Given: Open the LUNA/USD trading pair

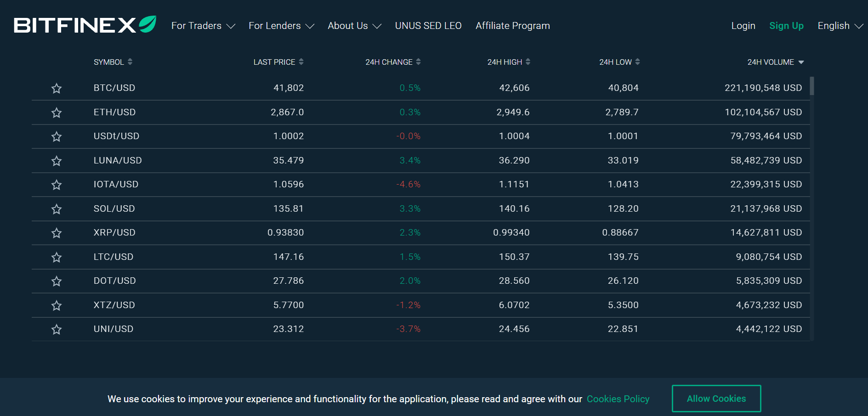Looking at the screenshot, I should coord(118,160).
